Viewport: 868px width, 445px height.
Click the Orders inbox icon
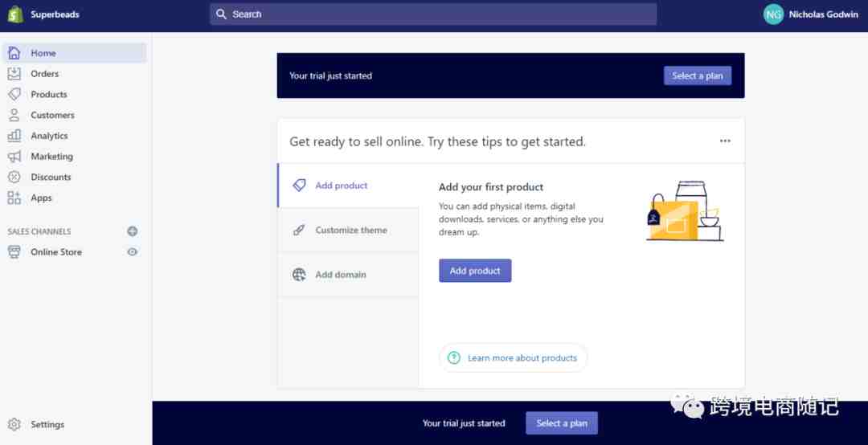(x=14, y=74)
